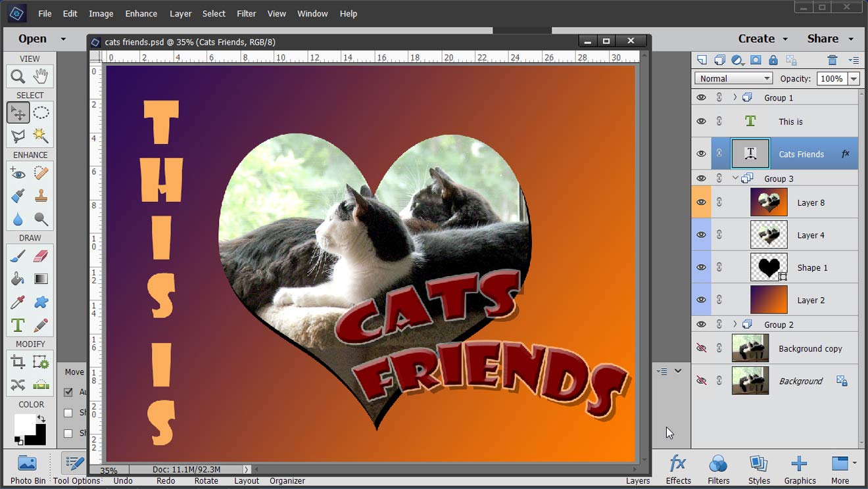Open the Graphics panel
The image size is (868, 489).
coord(800,469)
